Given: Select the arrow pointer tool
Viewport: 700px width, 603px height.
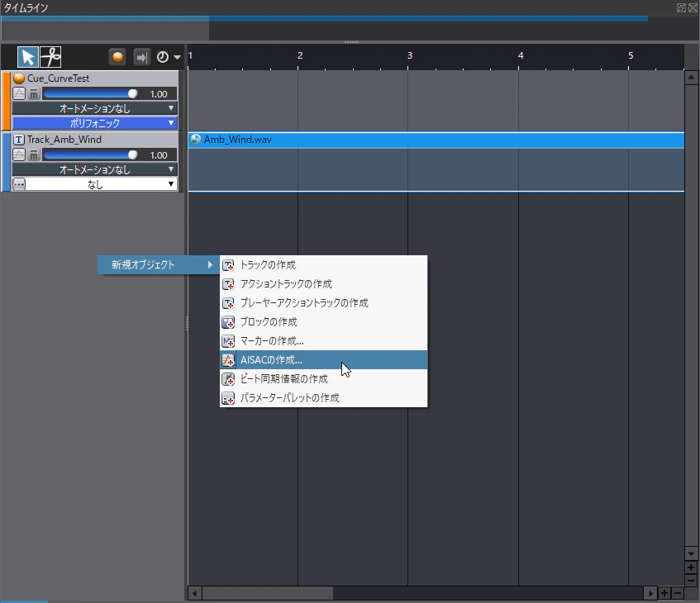Looking at the screenshot, I should coord(27,57).
